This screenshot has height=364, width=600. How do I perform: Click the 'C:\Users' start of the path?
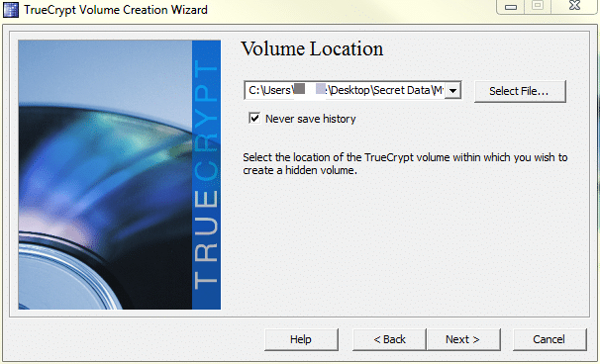[x=269, y=90]
